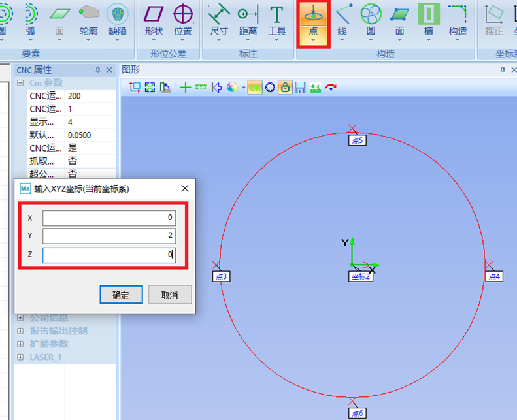Click 取消 to cancel coordinate input
This screenshot has height=420, width=517.
pos(170,295)
